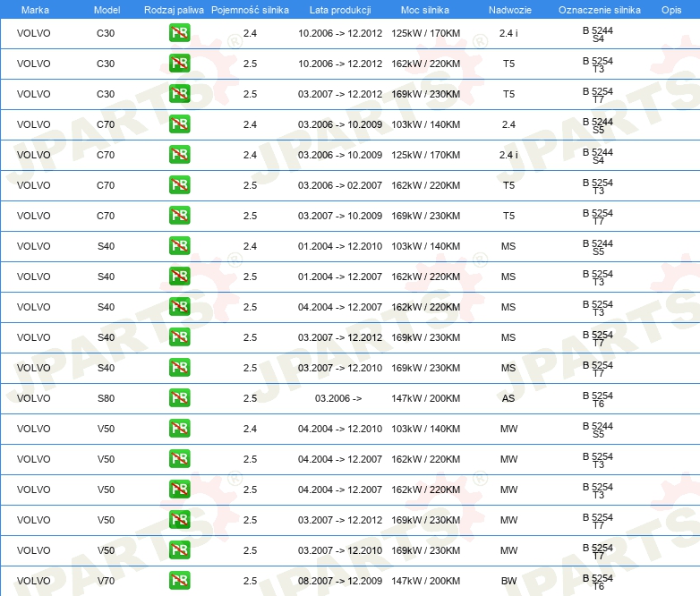Select the fuel icon in the S40 03.2007 -> 12.2010 row
Screen dimensions: 700x596
coord(179,368)
